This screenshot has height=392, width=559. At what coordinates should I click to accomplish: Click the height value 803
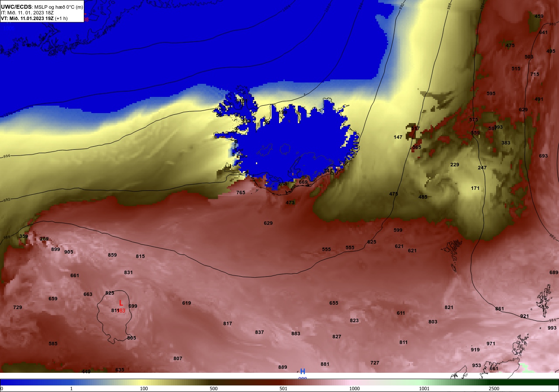(433, 322)
